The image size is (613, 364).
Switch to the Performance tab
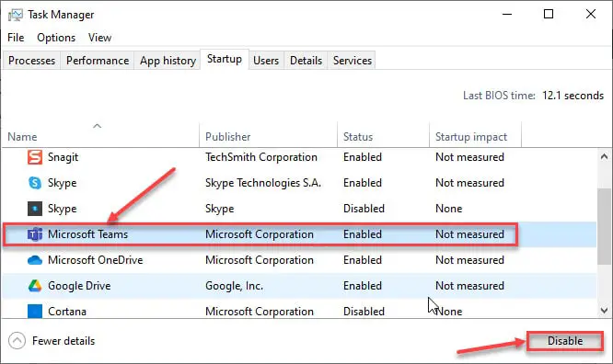click(x=98, y=61)
